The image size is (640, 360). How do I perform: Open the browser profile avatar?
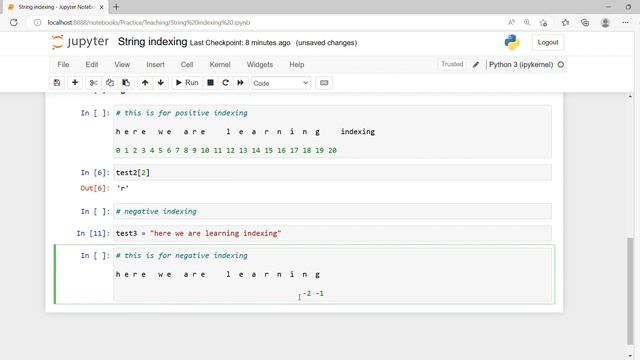[605, 23]
